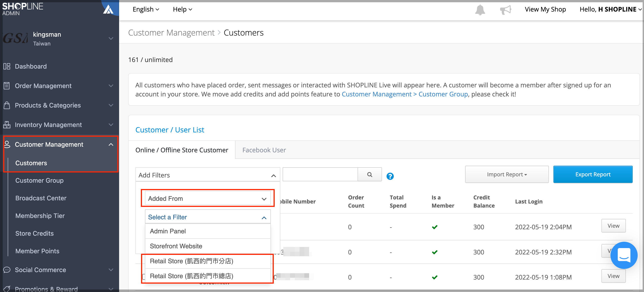Close the Select a Filter dropdown
The height and width of the screenshot is (292, 644).
pyautogui.click(x=207, y=217)
